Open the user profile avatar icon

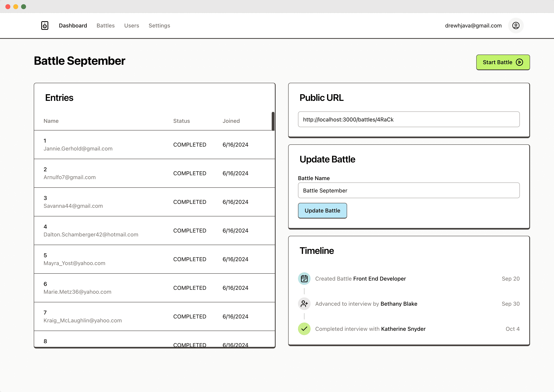tap(516, 26)
